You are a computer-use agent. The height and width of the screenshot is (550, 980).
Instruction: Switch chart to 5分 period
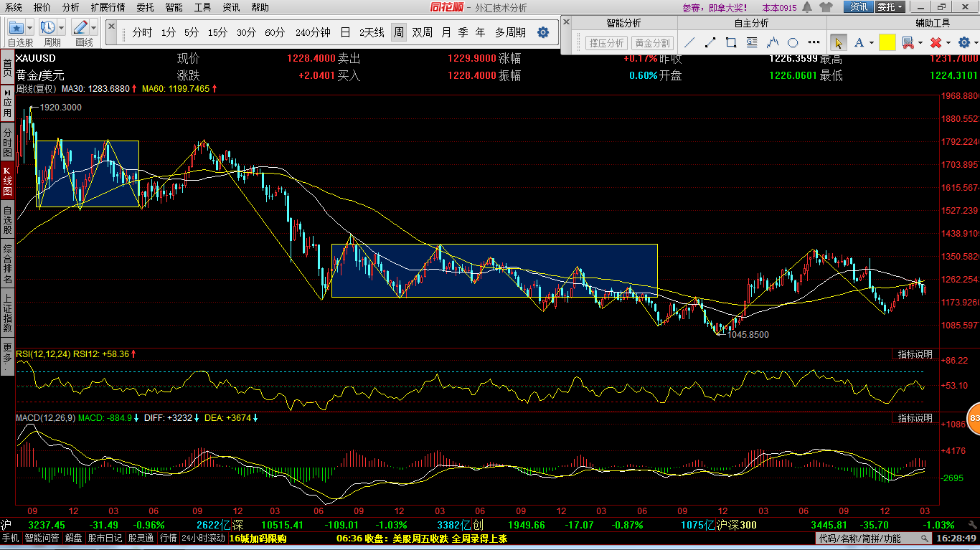coord(192,33)
